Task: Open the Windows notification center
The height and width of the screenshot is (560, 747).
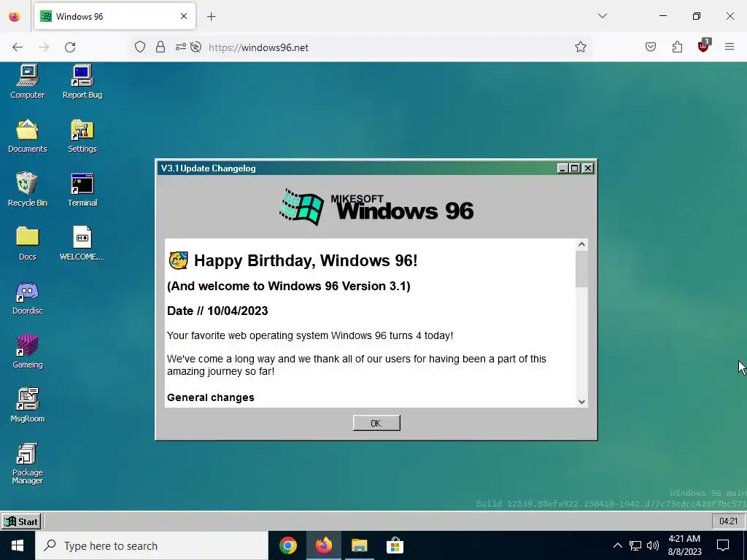Action: click(723, 545)
